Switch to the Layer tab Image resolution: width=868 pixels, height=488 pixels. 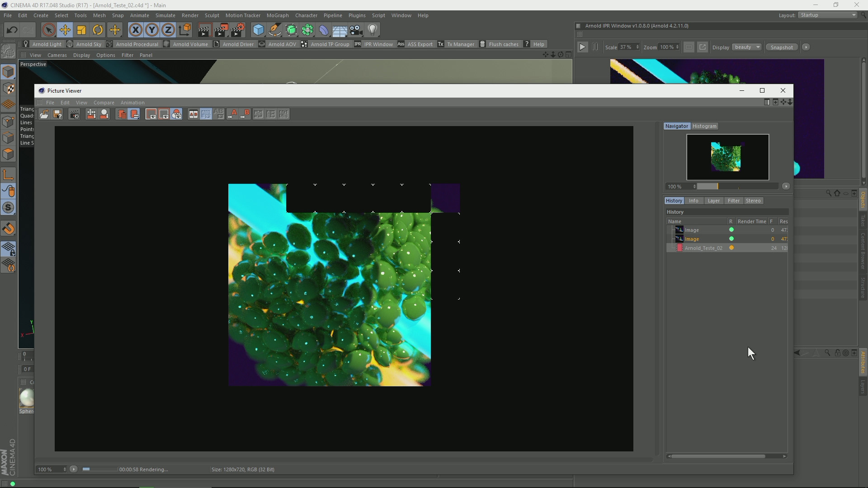[x=713, y=201]
